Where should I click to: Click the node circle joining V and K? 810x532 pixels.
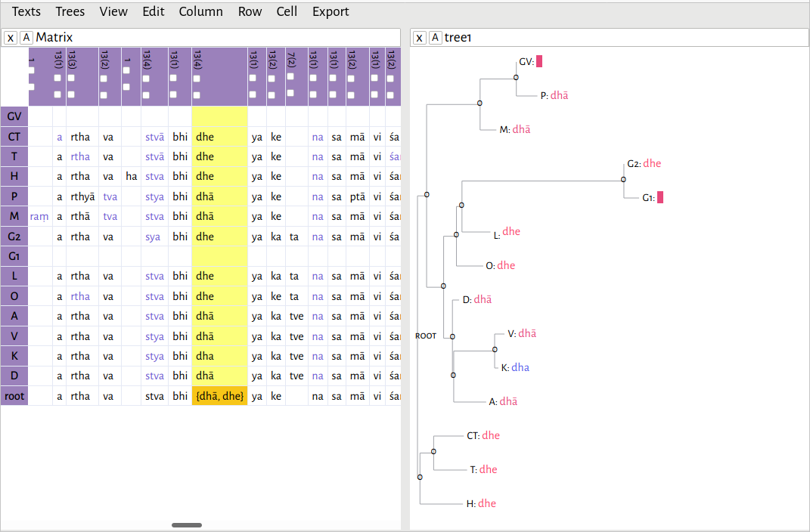click(x=495, y=349)
